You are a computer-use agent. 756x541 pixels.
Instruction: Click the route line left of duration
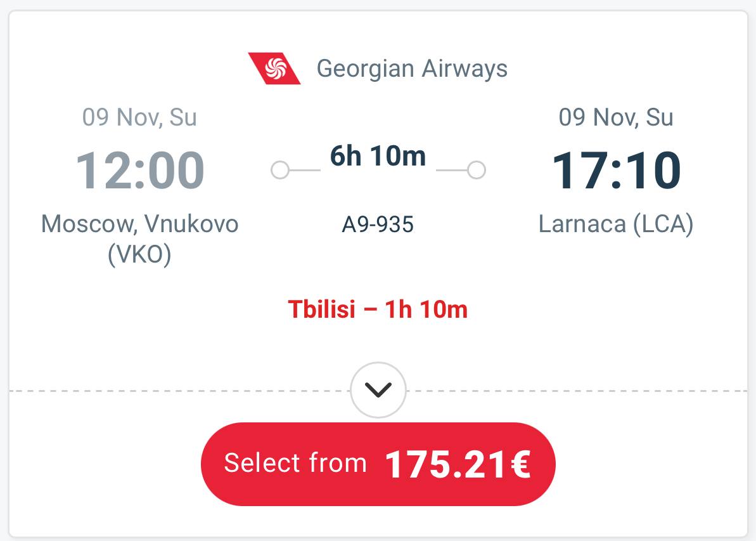point(305,170)
